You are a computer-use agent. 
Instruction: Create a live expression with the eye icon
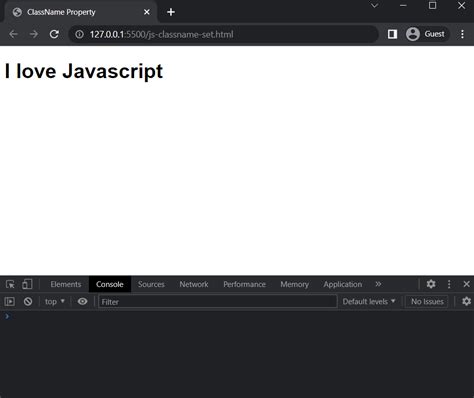point(82,302)
